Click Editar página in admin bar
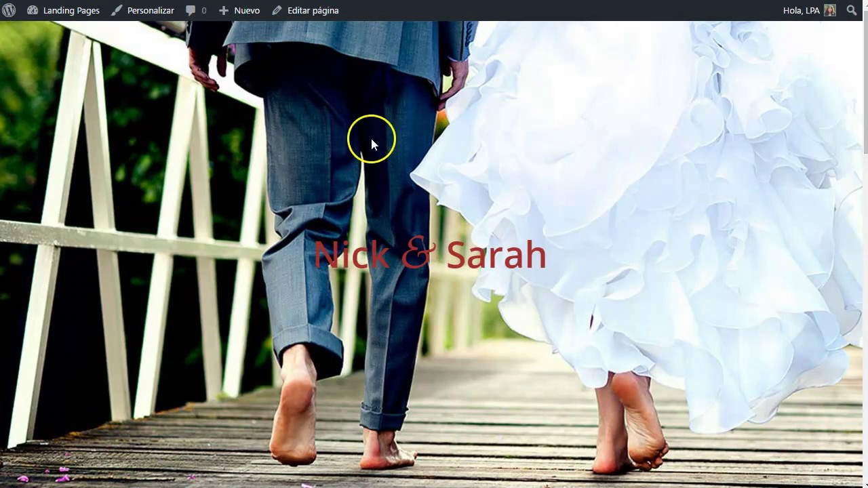 coord(305,10)
